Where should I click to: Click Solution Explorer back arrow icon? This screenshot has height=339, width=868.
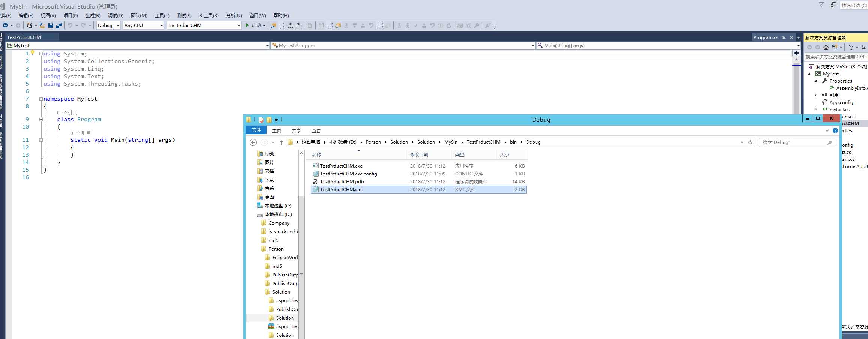pyautogui.click(x=809, y=47)
